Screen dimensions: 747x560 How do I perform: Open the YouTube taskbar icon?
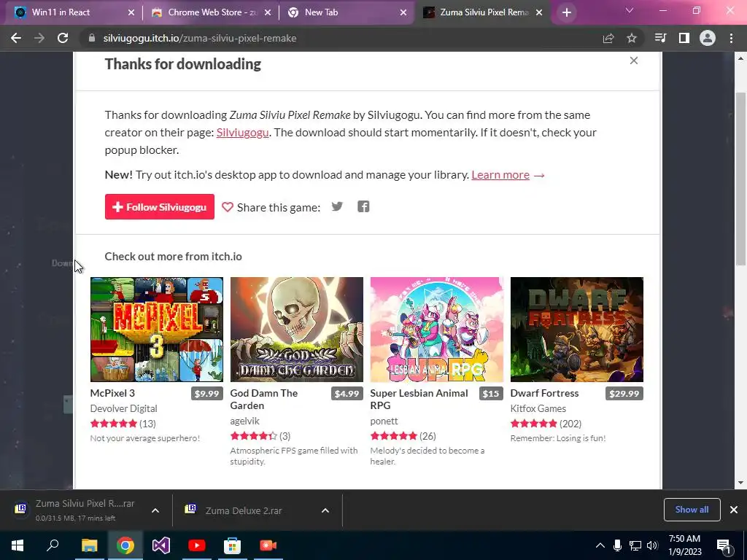click(x=196, y=545)
